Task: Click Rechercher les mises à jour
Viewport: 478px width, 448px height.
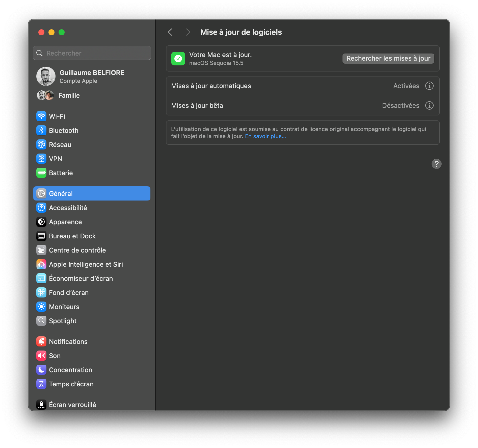Action: tap(388, 58)
